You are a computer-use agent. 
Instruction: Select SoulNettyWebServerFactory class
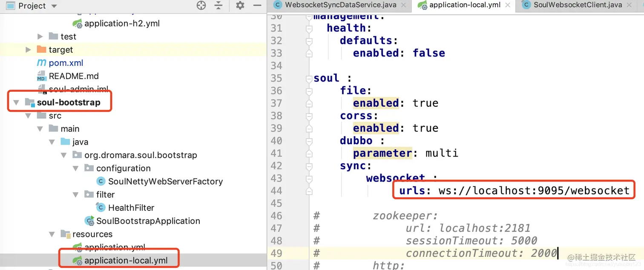pos(165,182)
